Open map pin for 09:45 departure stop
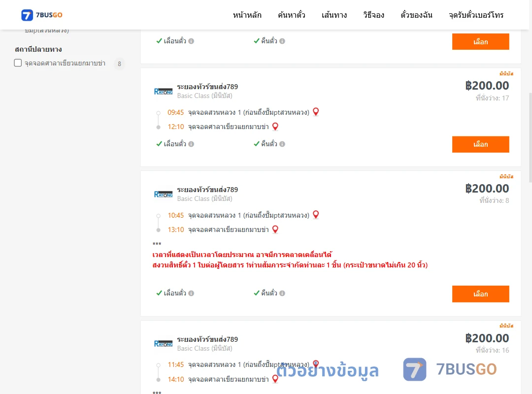 pos(316,112)
